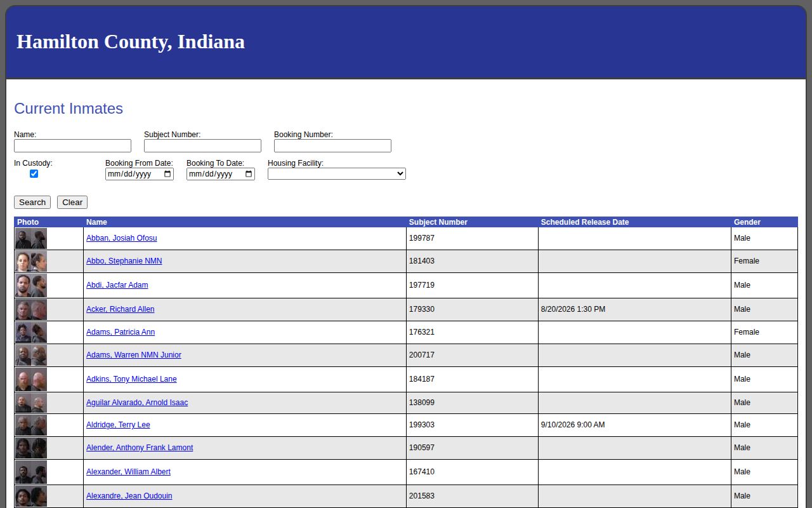Click release date 9/10/2026 9:00 AM
The width and height of the screenshot is (812, 508).
573,425
